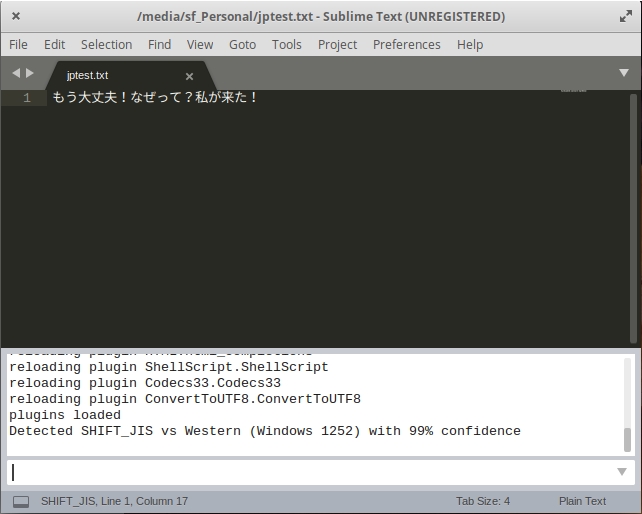
Task: Open the Selection menu
Action: pyautogui.click(x=106, y=44)
